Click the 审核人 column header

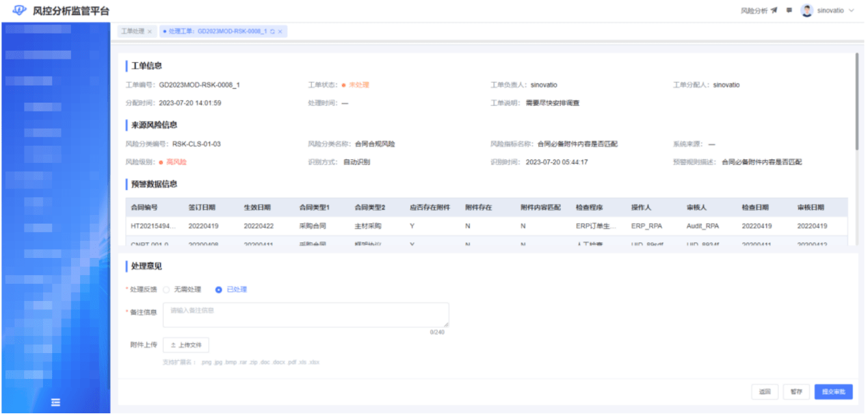697,207
